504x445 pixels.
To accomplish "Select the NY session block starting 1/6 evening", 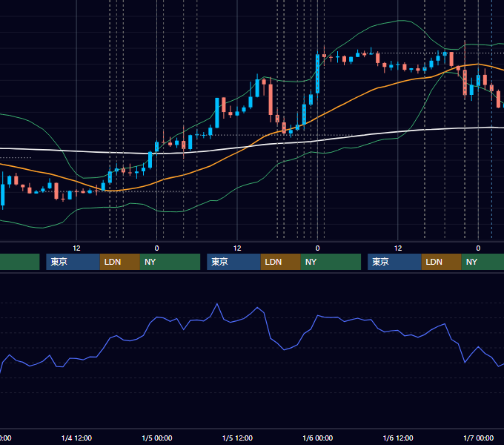I will click(483, 262).
